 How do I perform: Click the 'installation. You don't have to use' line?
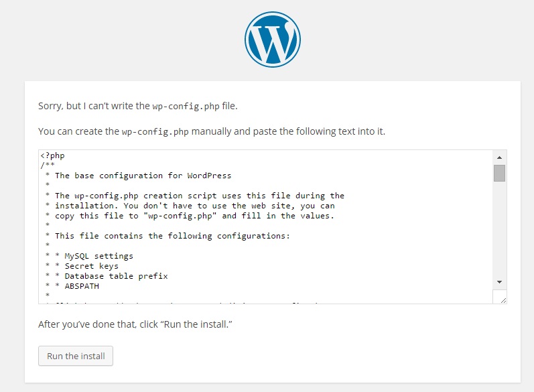(195, 206)
